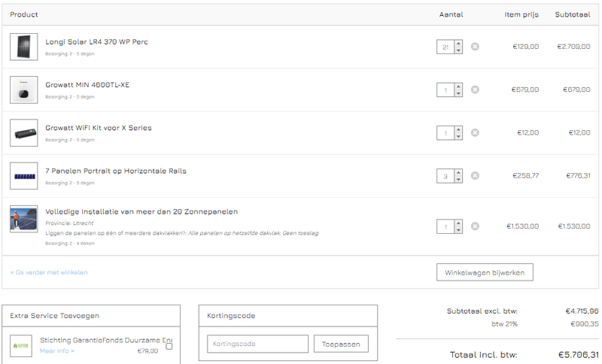Remove Longi Solar LR4 370 WP Perc item
Viewport: 602px width, 364px height.
475,47
